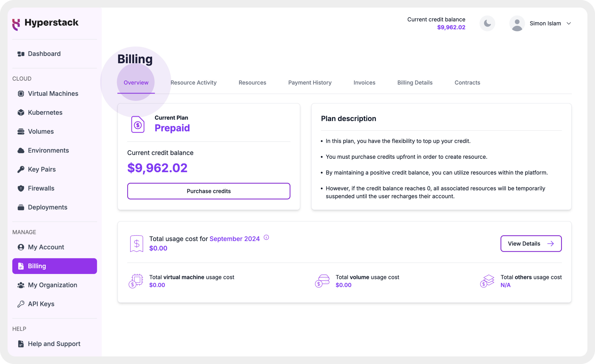Click the Virtual Machines chip icon
The image size is (595, 364).
[21, 94]
